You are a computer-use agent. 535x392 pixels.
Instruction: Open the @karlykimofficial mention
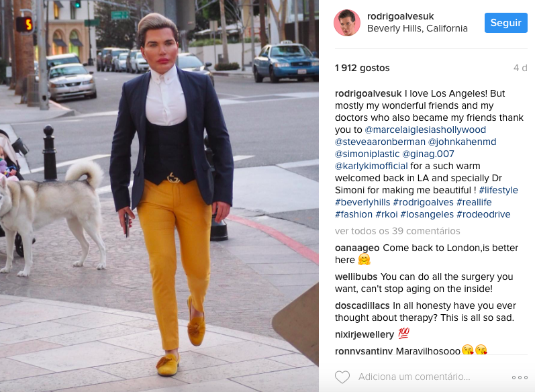pos(371,166)
